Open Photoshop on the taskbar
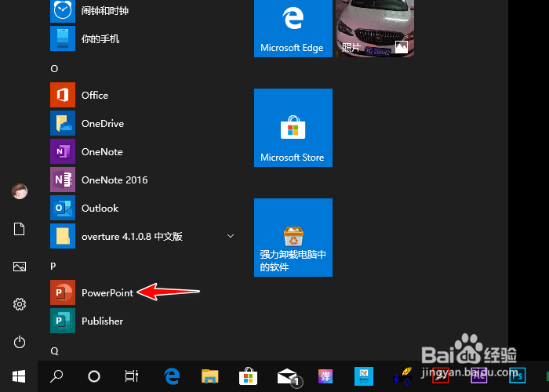 point(518,376)
